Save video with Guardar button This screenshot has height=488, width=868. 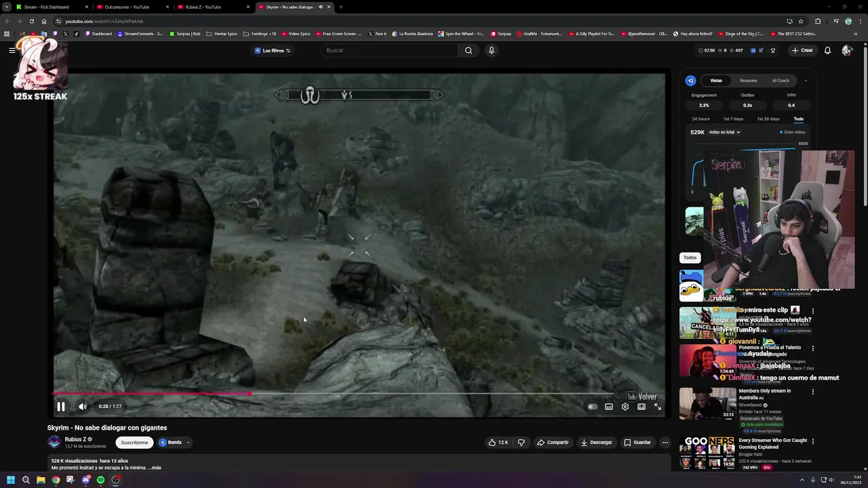[637, 443]
